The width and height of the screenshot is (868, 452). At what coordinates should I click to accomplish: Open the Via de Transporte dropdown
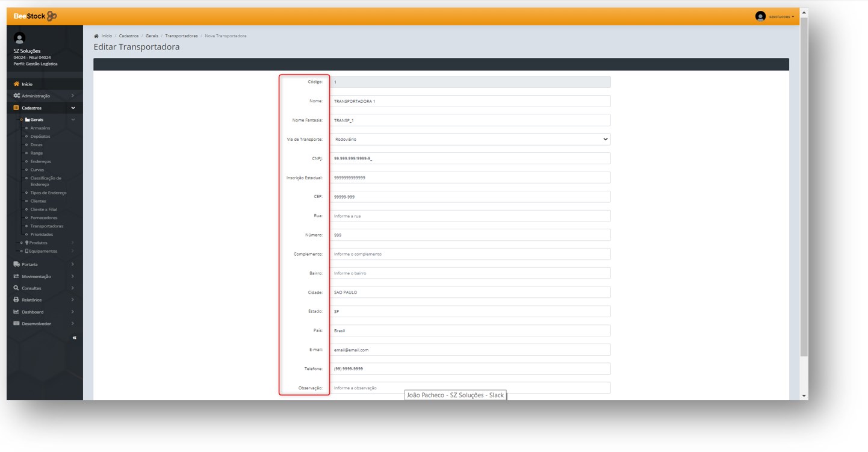[470, 139]
